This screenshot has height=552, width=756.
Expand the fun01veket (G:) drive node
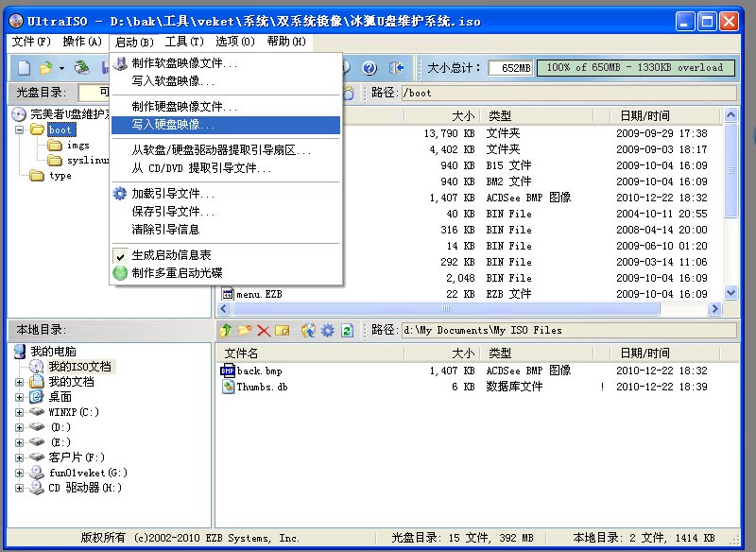pyautogui.click(x=19, y=473)
